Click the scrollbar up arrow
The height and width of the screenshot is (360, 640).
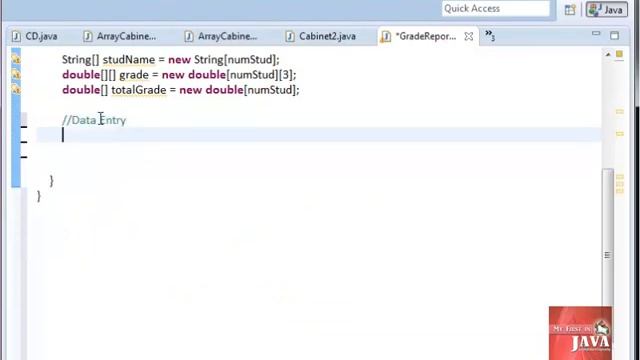coord(608,54)
